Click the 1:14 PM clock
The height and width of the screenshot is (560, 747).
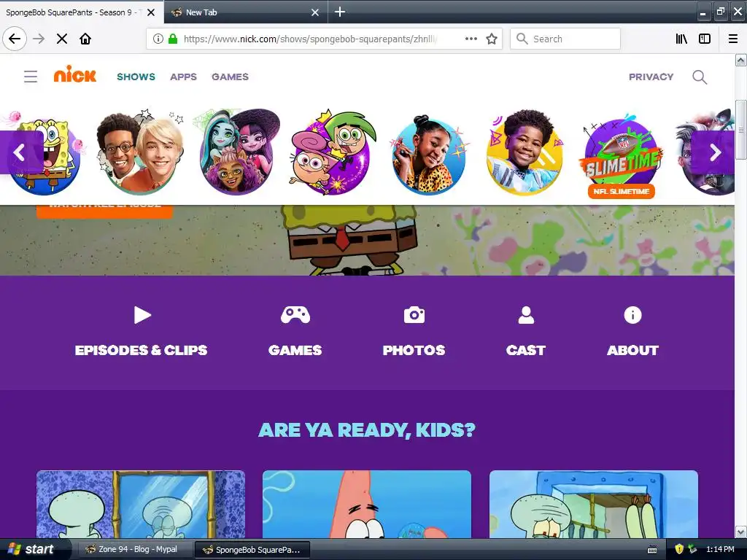[720, 549]
